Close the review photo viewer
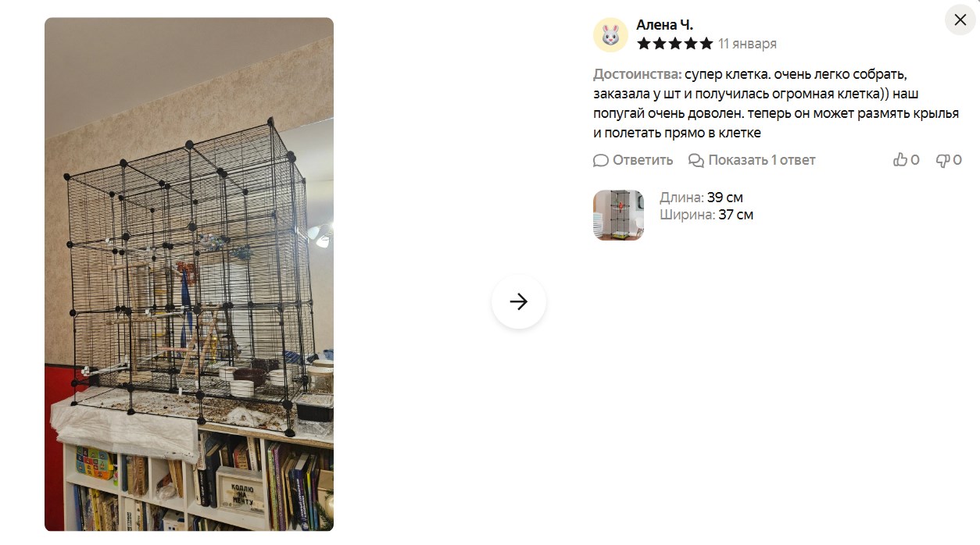The image size is (980, 545). coord(960,20)
